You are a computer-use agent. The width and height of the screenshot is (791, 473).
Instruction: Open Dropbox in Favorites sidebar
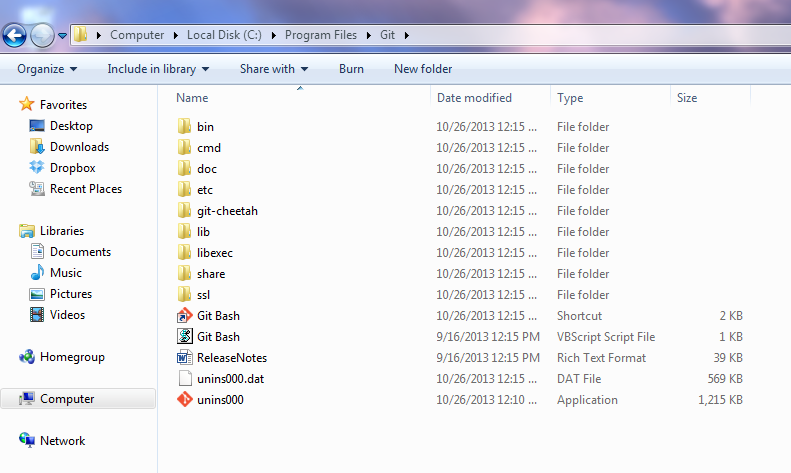click(72, 168)
